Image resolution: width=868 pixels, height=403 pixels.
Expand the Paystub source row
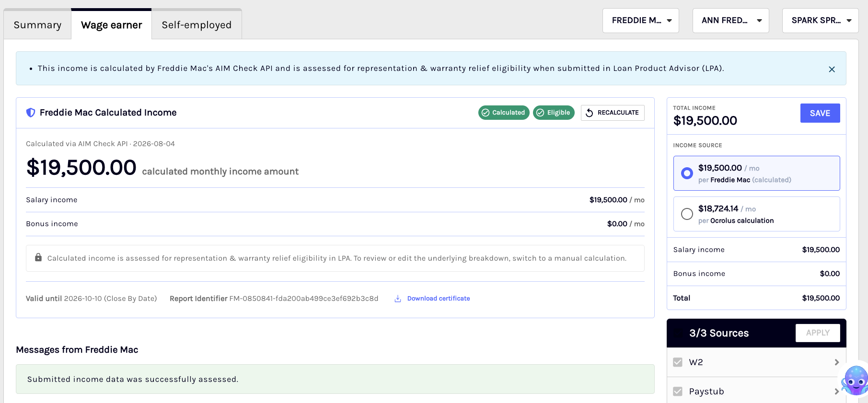(x=836, y=391)
